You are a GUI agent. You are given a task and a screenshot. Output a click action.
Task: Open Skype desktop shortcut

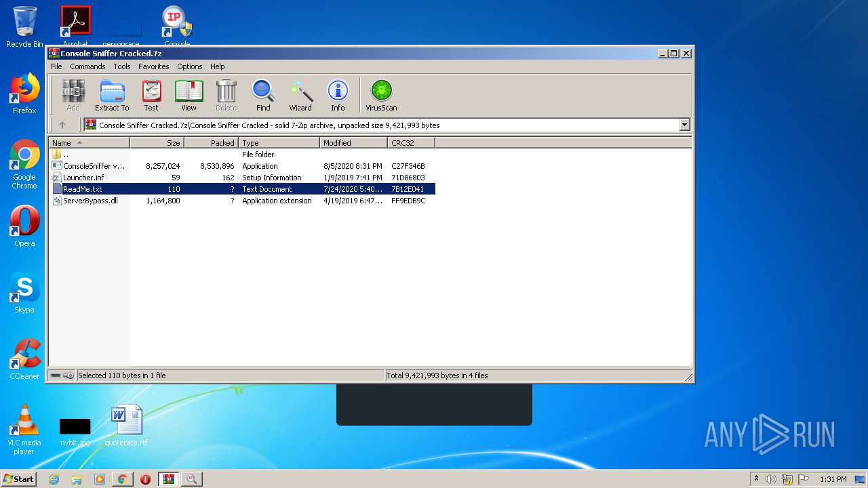pyautogui.click(x=24, y=293)
